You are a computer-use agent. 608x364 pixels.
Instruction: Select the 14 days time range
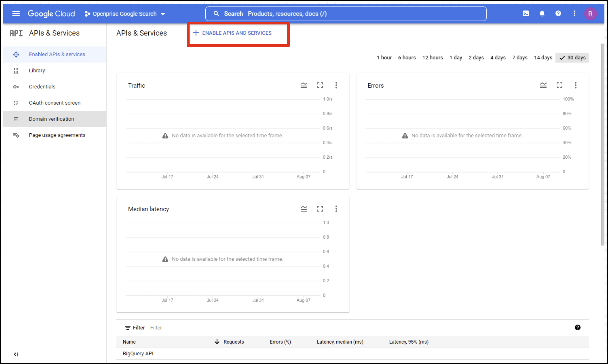point(543,58)
